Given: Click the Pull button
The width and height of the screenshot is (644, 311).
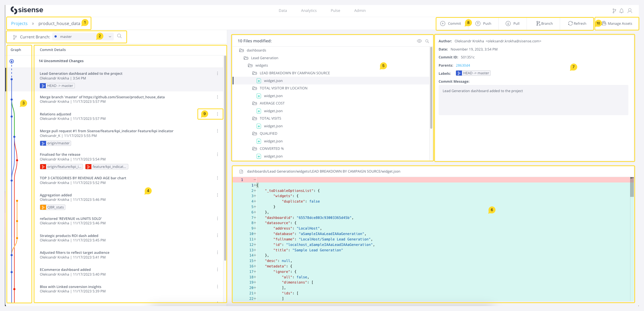Looking at the screenshot, I should (x=512, y=24).
